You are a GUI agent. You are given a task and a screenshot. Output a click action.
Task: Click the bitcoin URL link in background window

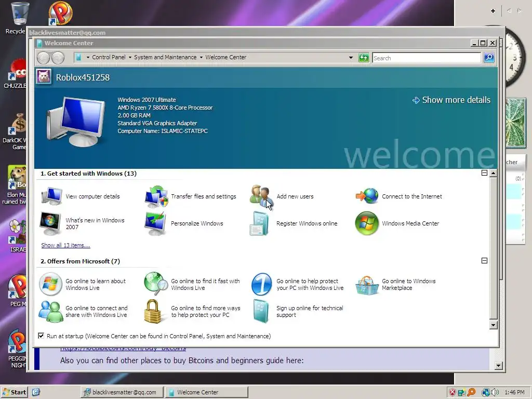coord(123,349)
